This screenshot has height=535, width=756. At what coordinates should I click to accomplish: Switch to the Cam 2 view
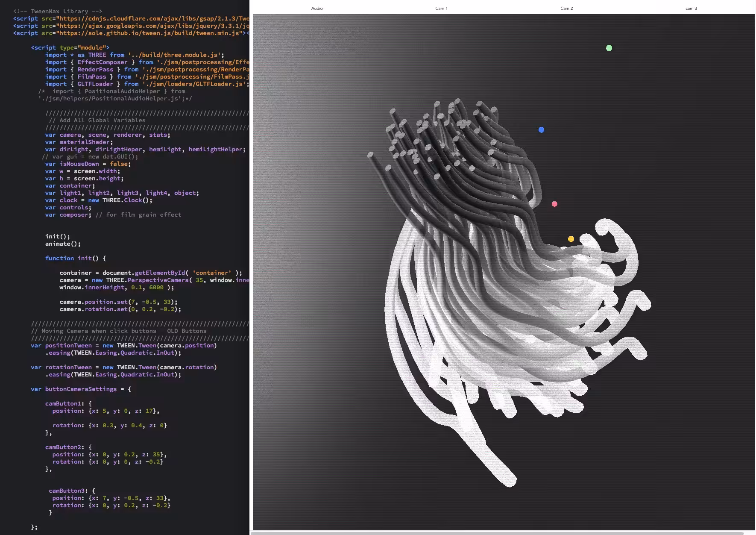tap(567, 8)
